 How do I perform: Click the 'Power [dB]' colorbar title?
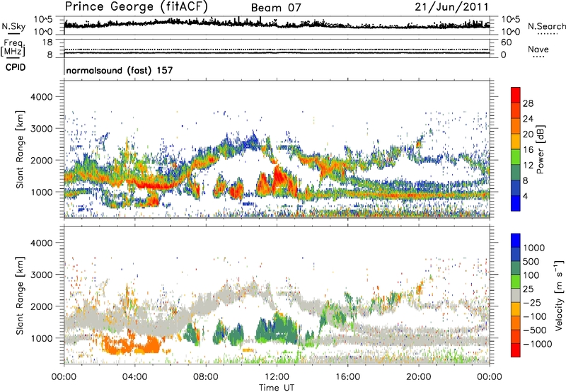540,149
